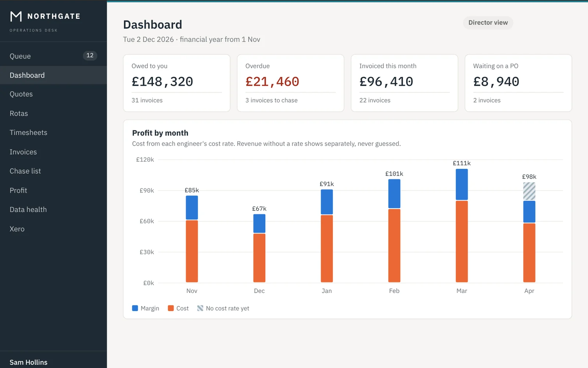Image resolution: width=588 pixels, height=368 pixels.
Task: Click the Sam Hollins user name
Action: click(x=29, y=362)
